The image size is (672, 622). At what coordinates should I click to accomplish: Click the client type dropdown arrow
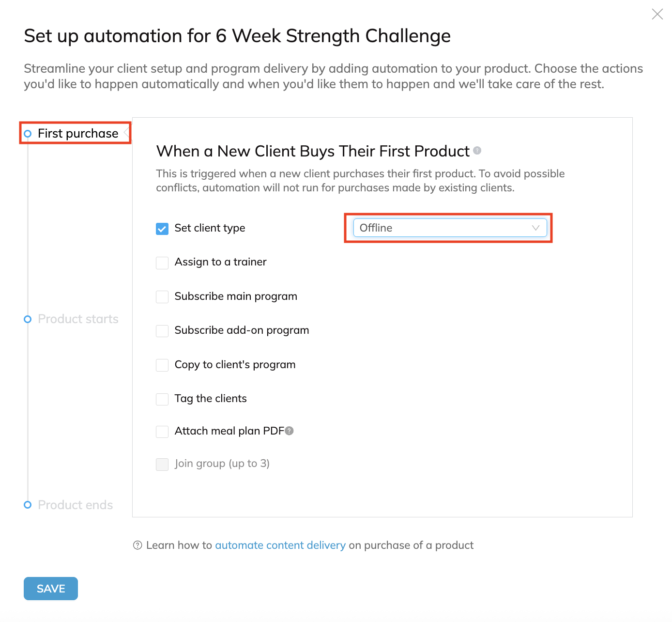(x=535, y=228)
